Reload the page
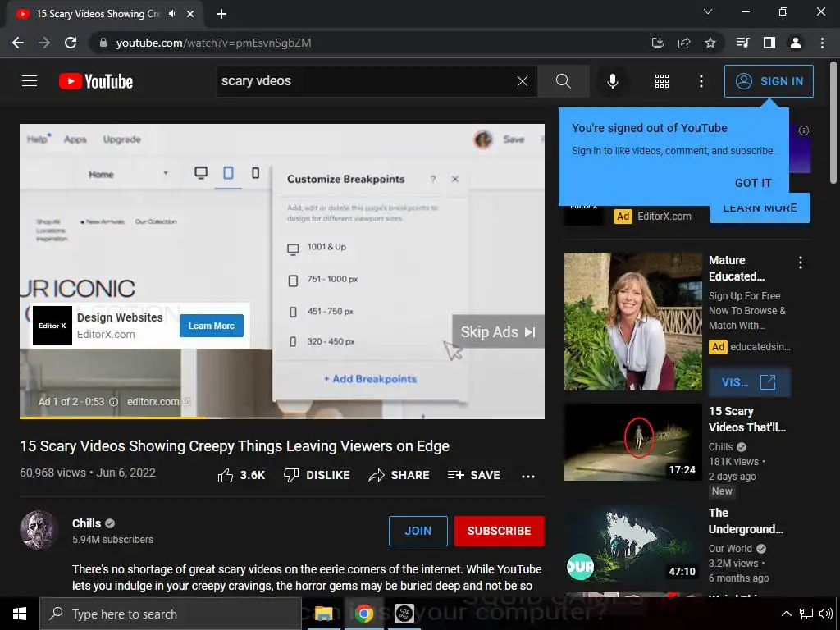840x630 pixels. (71, 43)
